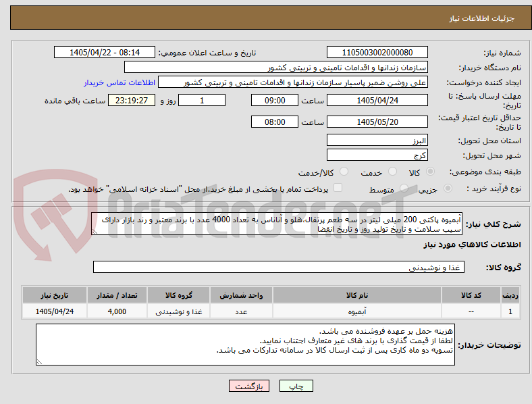Click the goods group field غذا و نوشیدنی

tap(279, 267)
